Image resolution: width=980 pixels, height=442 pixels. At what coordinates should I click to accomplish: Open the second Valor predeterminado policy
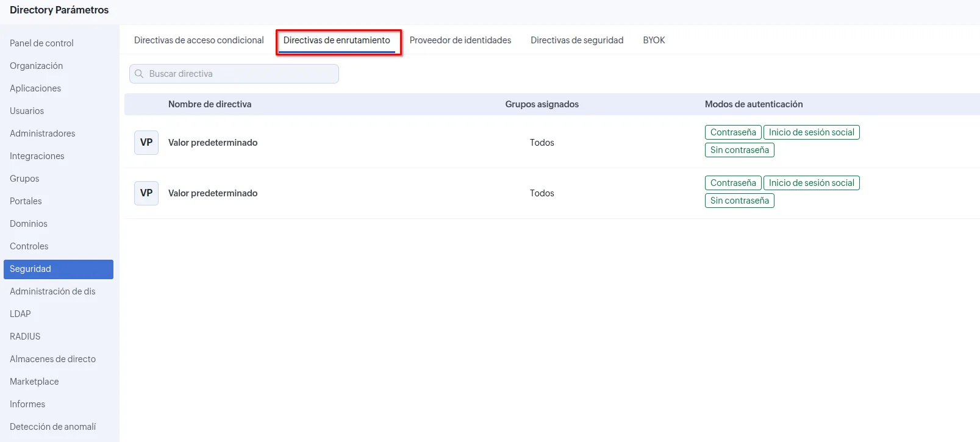click(x=213, y=193)
